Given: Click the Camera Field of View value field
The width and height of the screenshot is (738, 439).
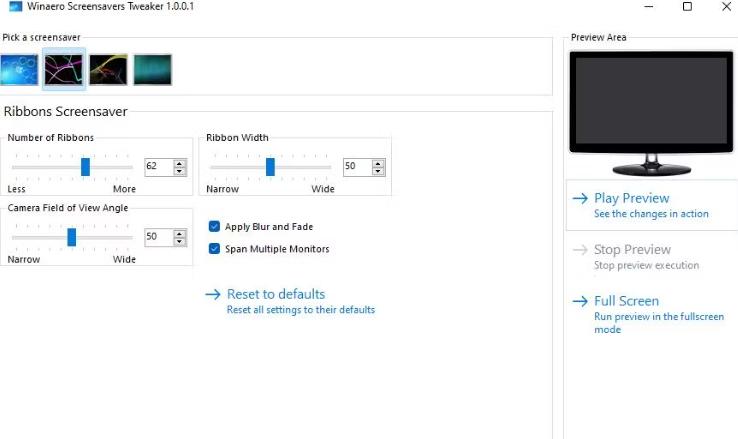Looking at the screenshot, I should click(x=159, y=237).
